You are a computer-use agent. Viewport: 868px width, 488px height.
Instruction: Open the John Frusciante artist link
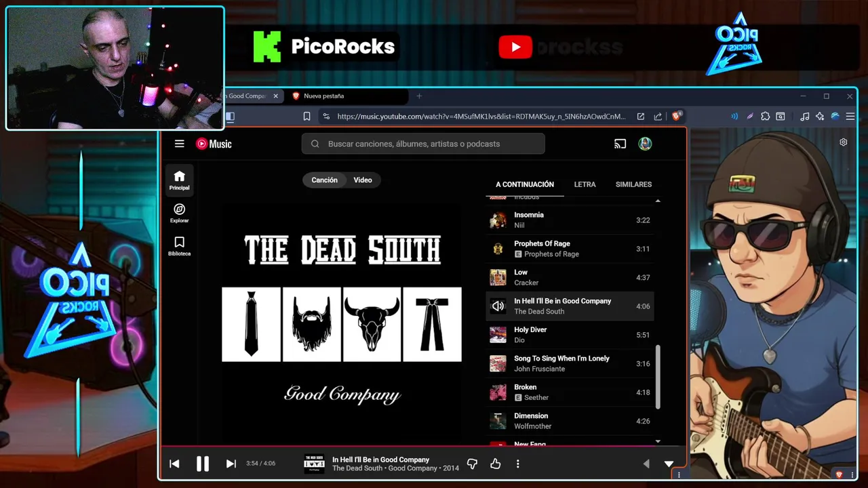coord(539,369)
